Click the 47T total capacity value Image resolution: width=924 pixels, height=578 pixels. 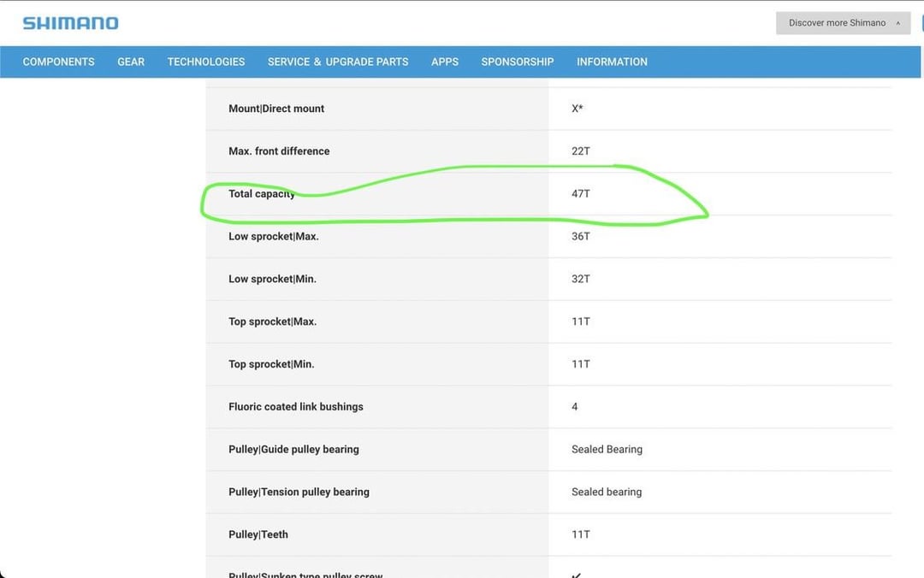(580, 194)
